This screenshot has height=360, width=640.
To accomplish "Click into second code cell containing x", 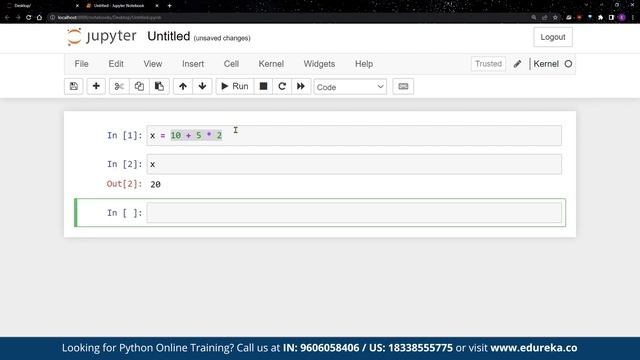I will 354,164.
